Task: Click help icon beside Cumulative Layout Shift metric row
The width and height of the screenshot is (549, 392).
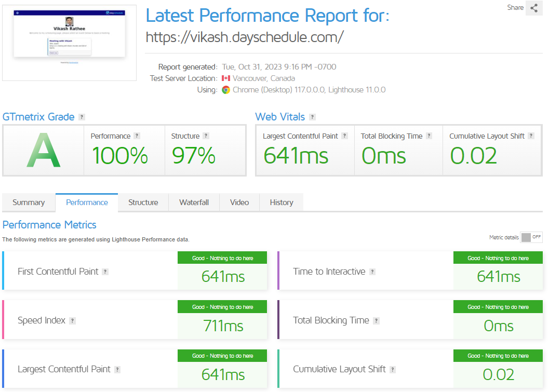Action: [393, 369]
